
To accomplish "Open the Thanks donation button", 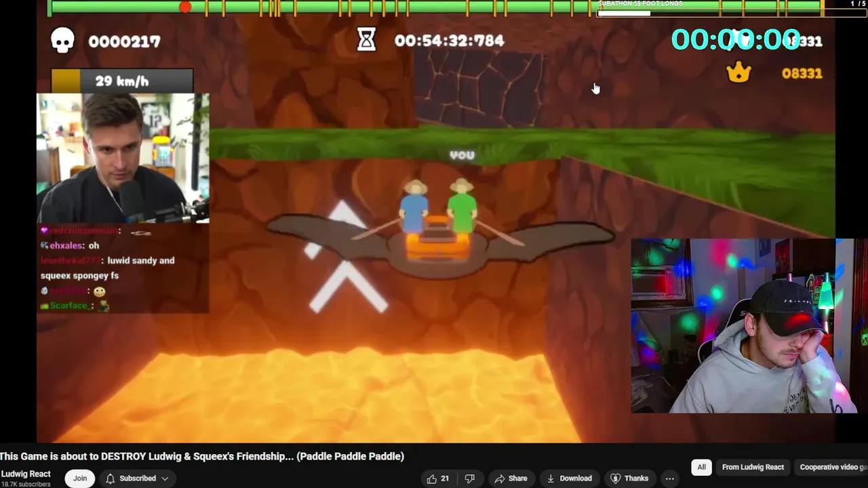I will click(629, 479).
